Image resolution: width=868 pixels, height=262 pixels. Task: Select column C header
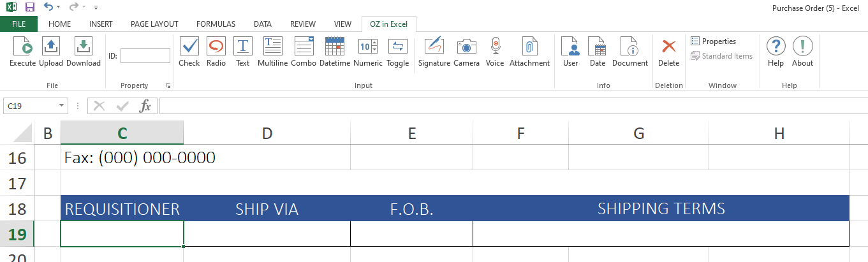122,133
